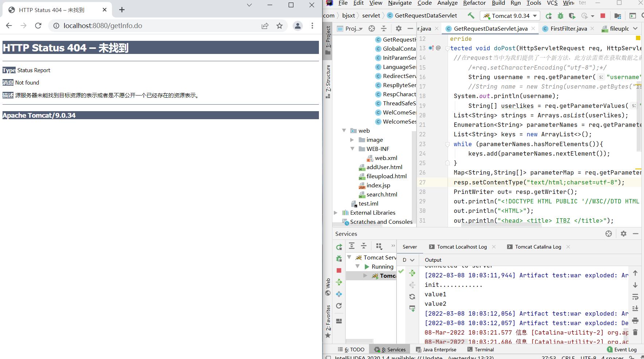
Task: Switch to FirstFilter.java editor tab
Action: point(568,28)
